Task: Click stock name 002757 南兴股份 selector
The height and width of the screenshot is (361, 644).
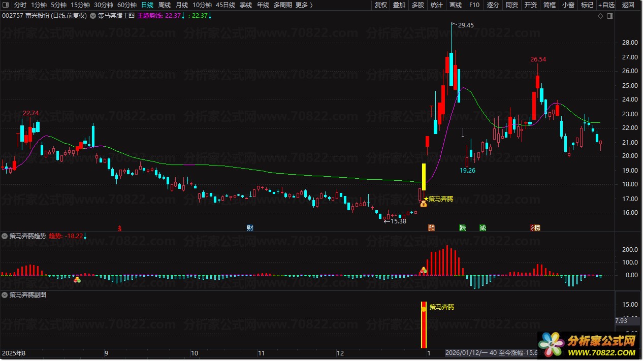Action: tap(44, 16)
